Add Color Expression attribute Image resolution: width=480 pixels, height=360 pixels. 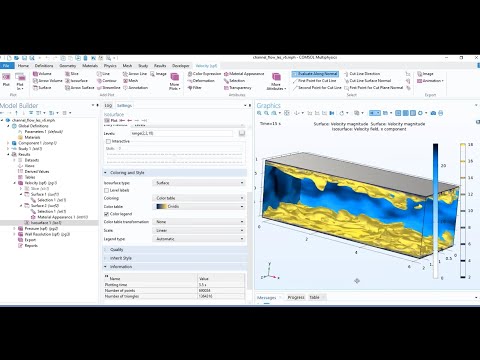pyautogui.click(x=204, y=74)
